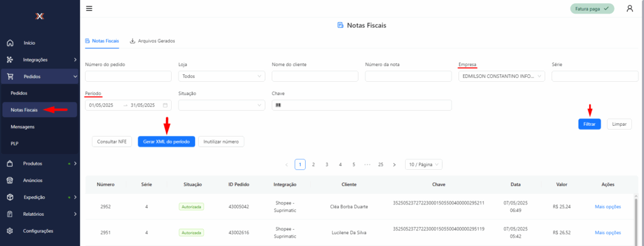Click the Autorizada tag for note 2952
This screenshot has height=246, width=644.
tap(191, 206)
